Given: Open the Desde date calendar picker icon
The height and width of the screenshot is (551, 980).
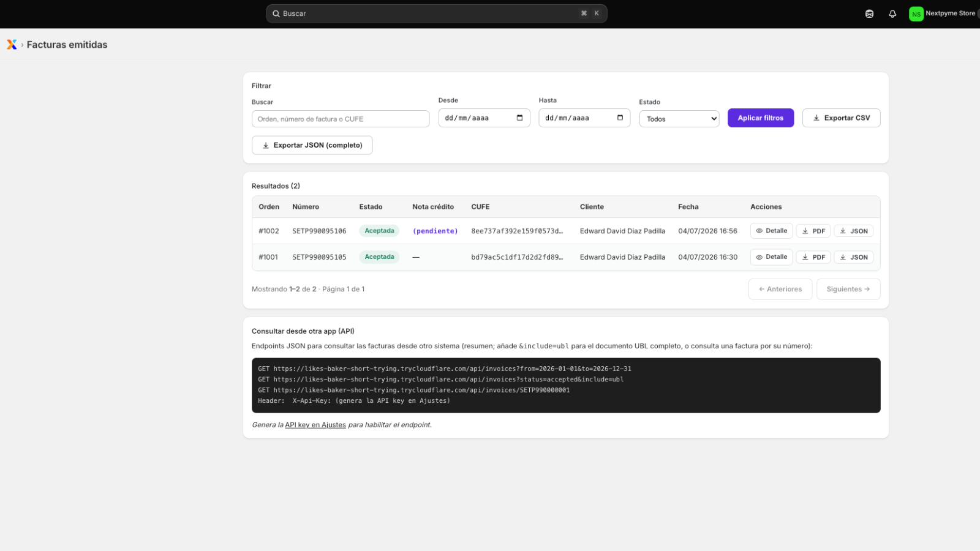Looking at the screenshot, I should [x=519, y=118].
